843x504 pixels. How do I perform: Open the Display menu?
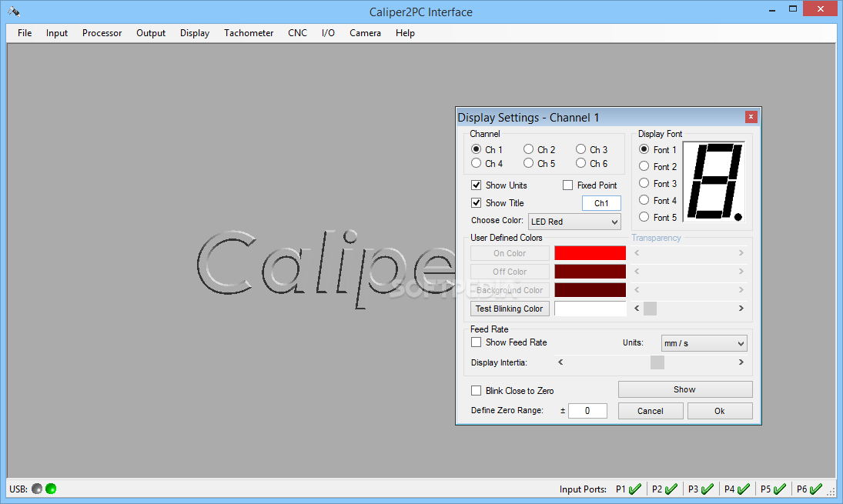point(195,33)
